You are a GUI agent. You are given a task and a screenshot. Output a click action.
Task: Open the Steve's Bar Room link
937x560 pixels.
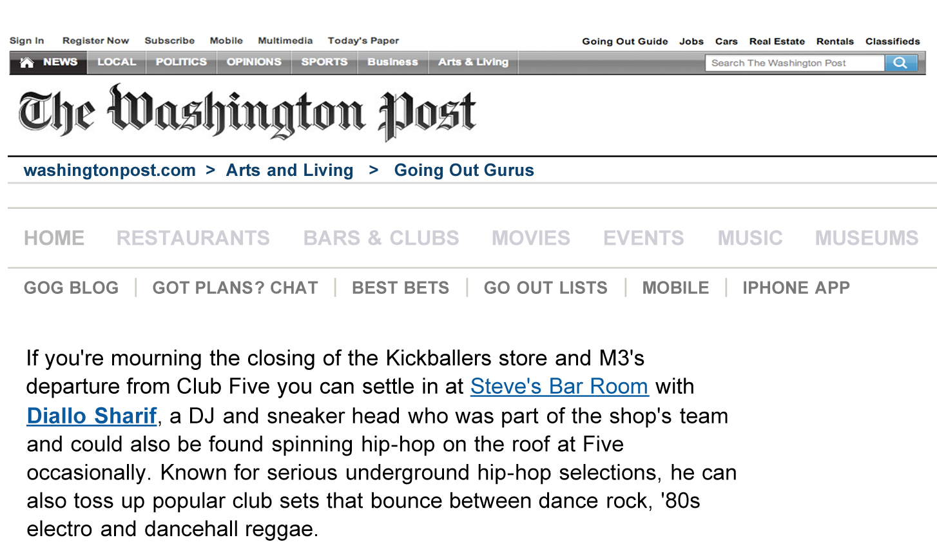pyautogui.click(x=559, y=387)
